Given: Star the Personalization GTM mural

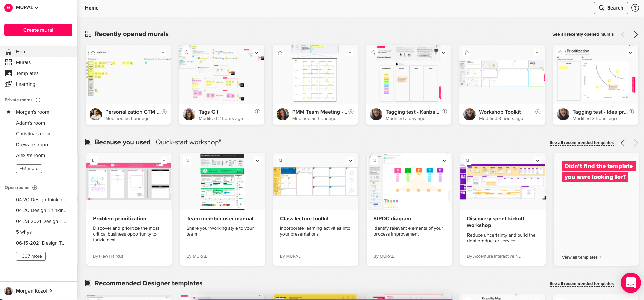Looking at the screenshot, I should [93, 53].
